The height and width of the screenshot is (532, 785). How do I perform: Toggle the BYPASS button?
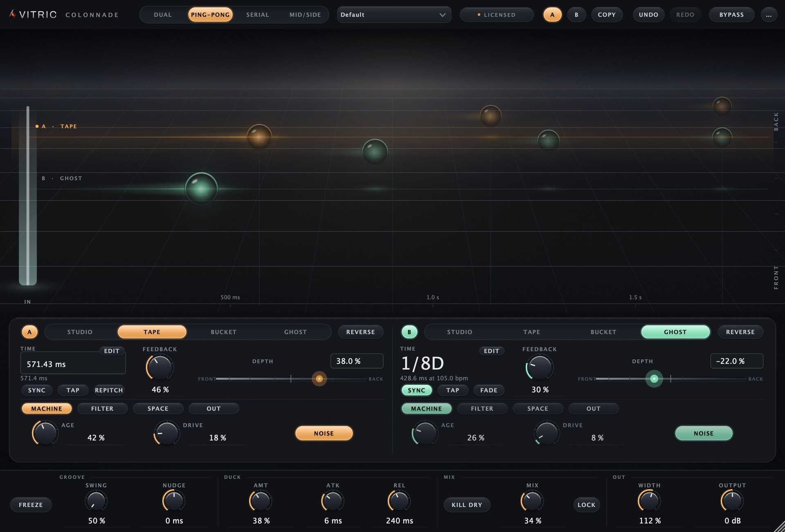[x=731, y=15]
